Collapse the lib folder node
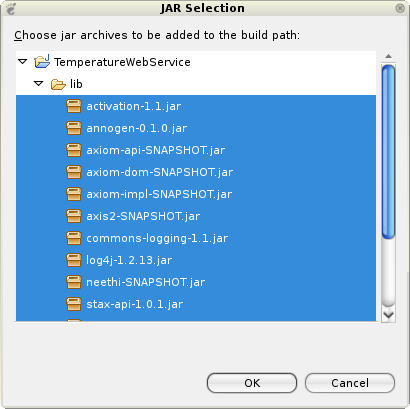The image size is (410, 409). (39, 83)
